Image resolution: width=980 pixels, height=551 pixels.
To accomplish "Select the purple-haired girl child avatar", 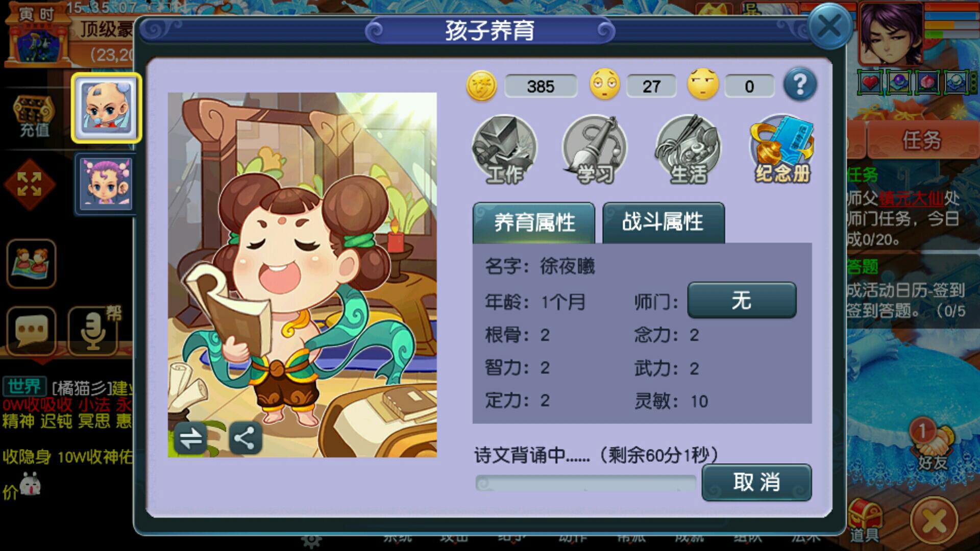I will (106, 184).
